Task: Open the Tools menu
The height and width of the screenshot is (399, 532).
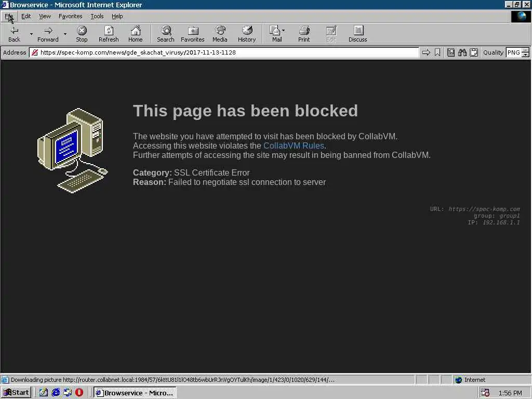Action: point(97,16)
